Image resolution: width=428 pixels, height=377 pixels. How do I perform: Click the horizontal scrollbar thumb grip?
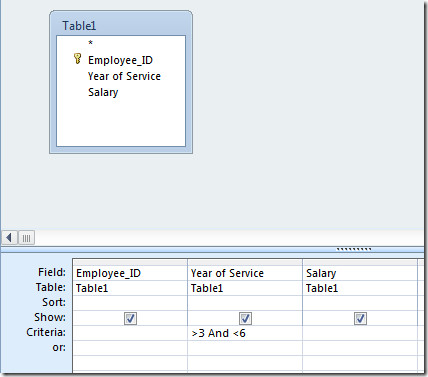pyautogui.click(x=26, y=238)
